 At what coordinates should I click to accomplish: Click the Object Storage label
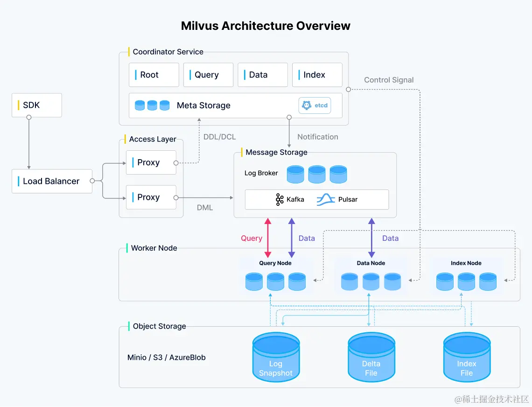pos(160,326)
